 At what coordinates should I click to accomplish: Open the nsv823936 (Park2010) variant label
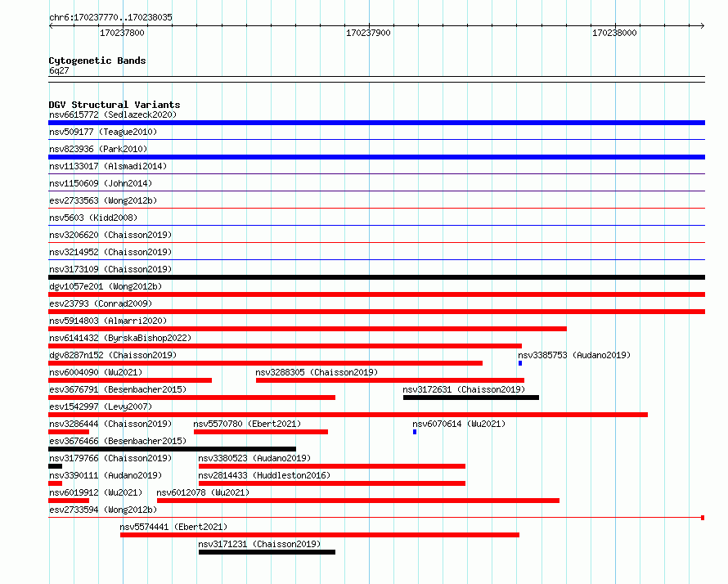tap(98, 149)
